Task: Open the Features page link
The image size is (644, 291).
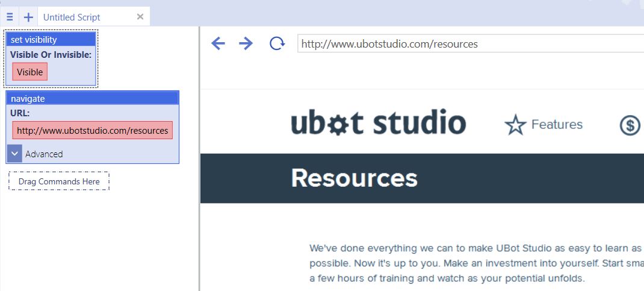Action: pyautogui.click(x=557, y=124)
